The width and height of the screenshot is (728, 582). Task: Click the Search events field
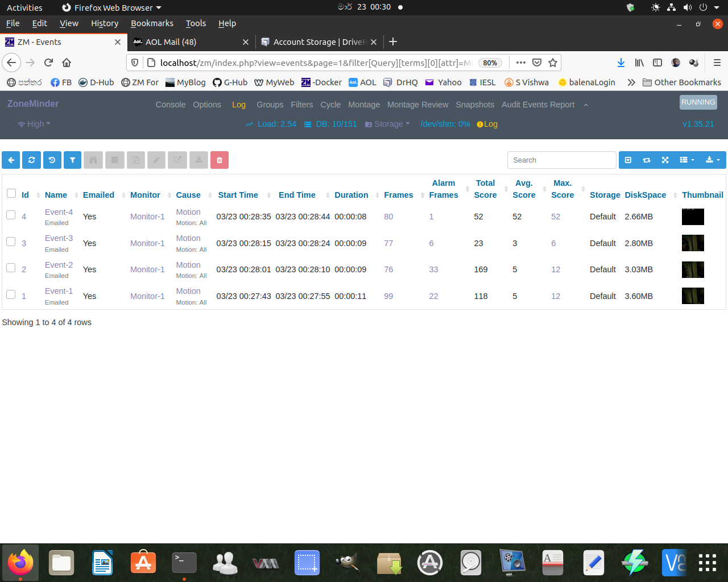(x=561, y=160)
